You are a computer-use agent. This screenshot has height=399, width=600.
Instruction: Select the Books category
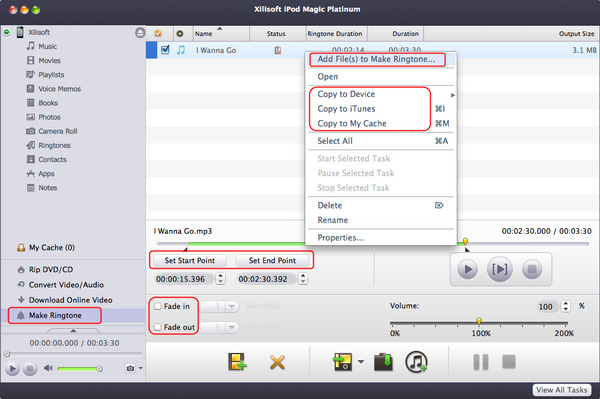pos(42,103)
